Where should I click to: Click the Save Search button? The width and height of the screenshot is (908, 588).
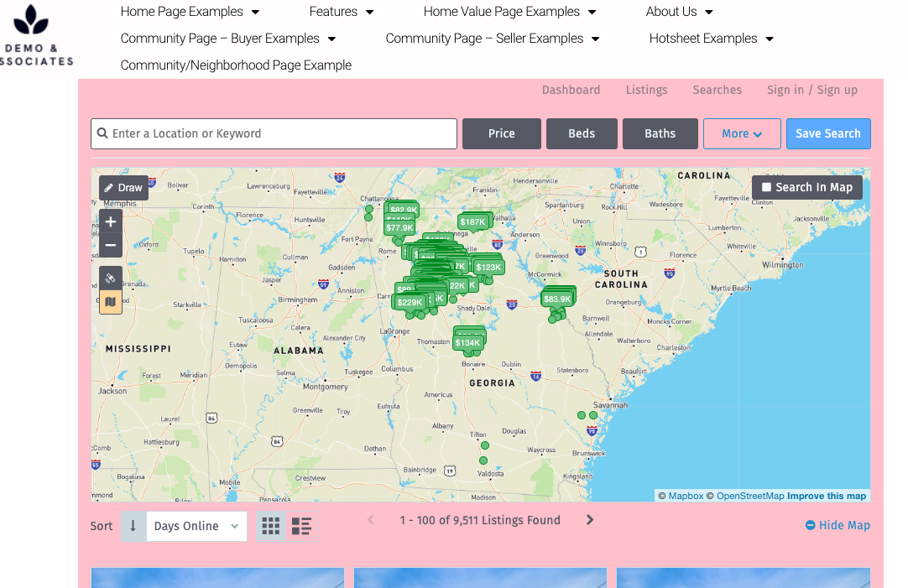pos(828,133)
